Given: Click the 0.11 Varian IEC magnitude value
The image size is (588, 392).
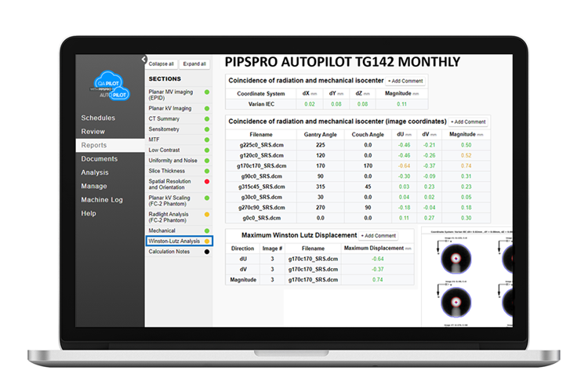Looking at the screenshot, I should coord(401,104).
